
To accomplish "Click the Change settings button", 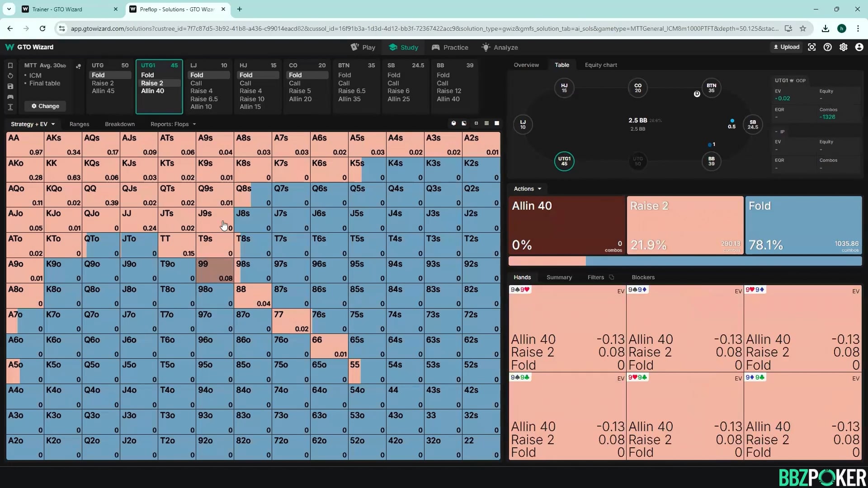I will (x=45, y=106).
